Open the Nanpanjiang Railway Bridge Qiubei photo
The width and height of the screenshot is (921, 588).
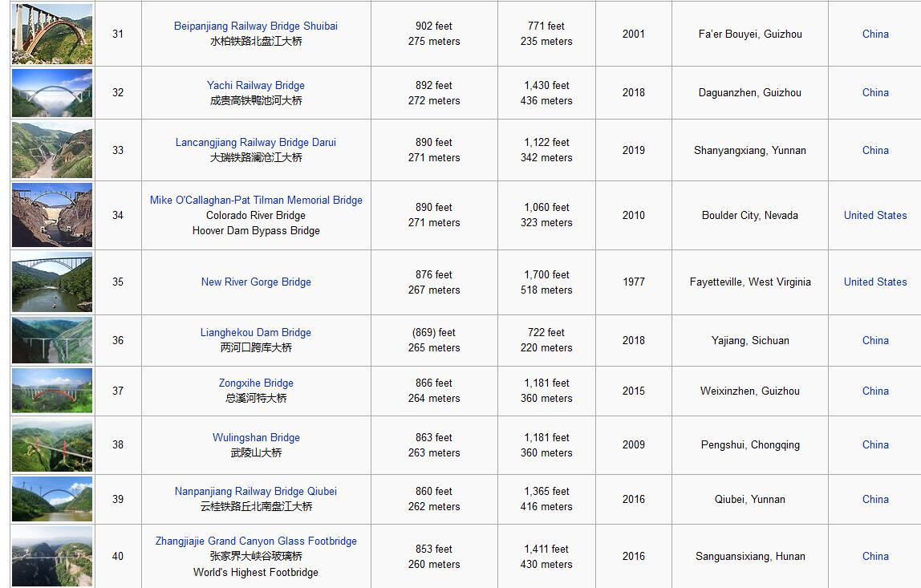coord(52,499)
